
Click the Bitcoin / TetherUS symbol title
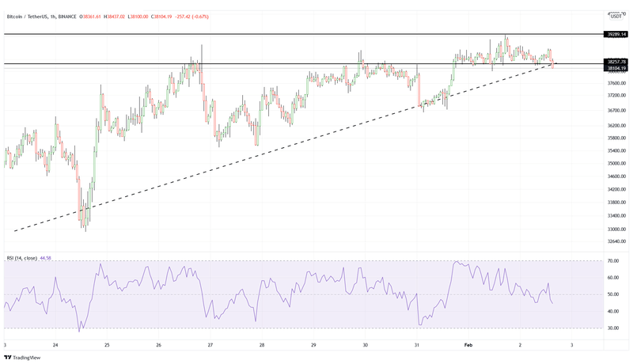[26, 17]
